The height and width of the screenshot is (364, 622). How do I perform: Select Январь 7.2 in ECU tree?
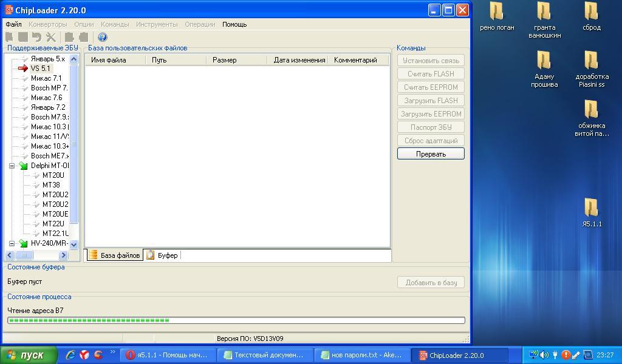[48, 107]
